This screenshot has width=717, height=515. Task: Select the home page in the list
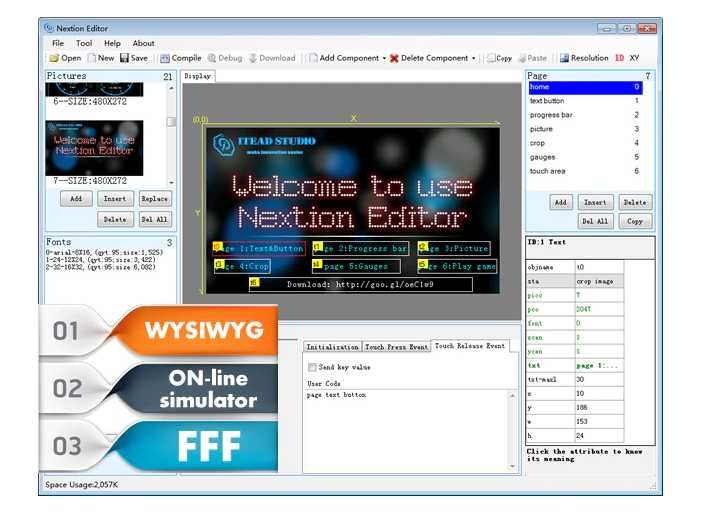click(585, 87)
